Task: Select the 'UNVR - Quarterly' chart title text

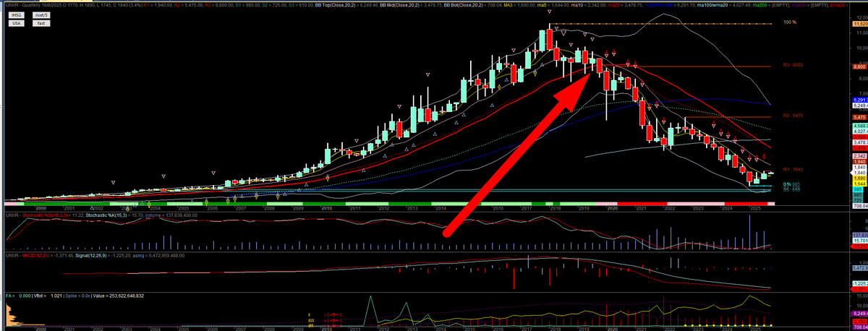Action: click(x=22, y=5)
